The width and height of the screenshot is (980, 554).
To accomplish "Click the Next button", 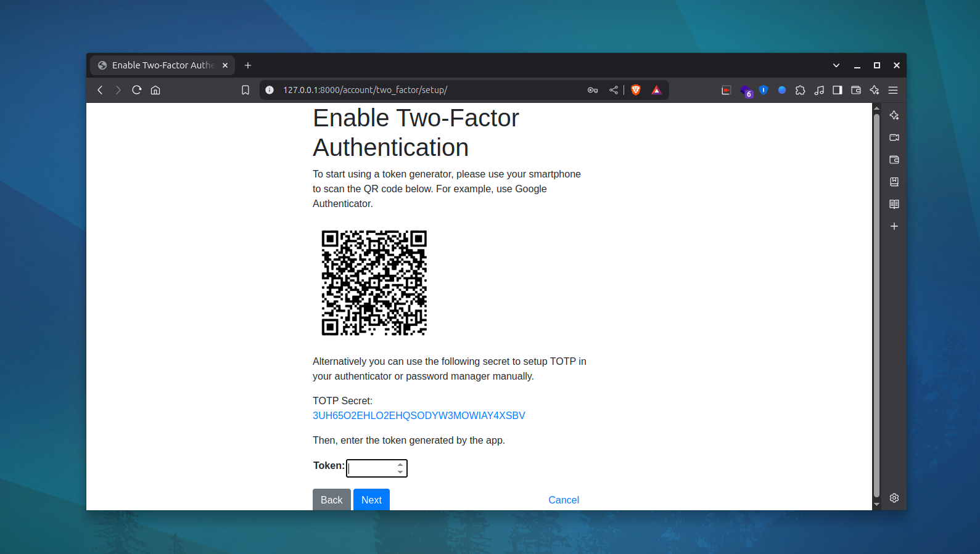I will click(x=371, y=500).
